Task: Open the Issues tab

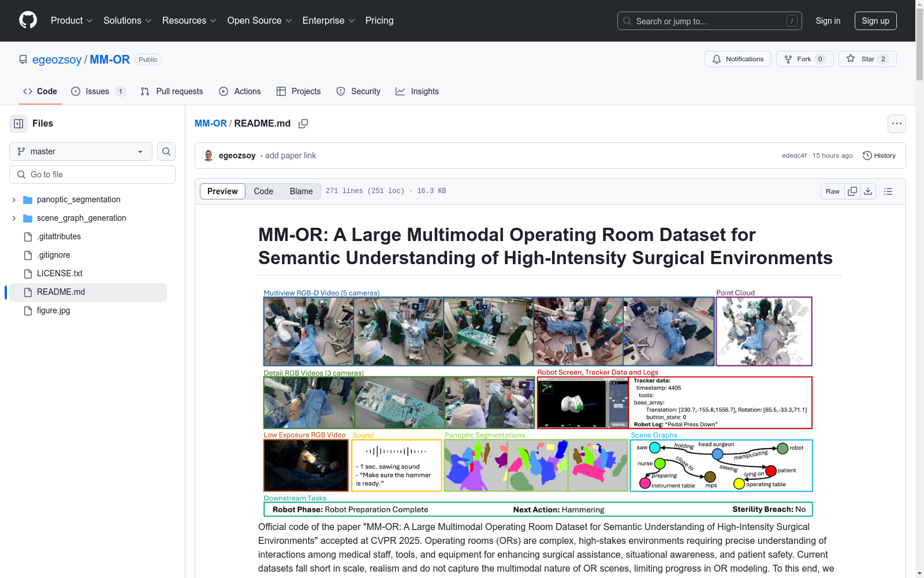Action: coord(98,91)
